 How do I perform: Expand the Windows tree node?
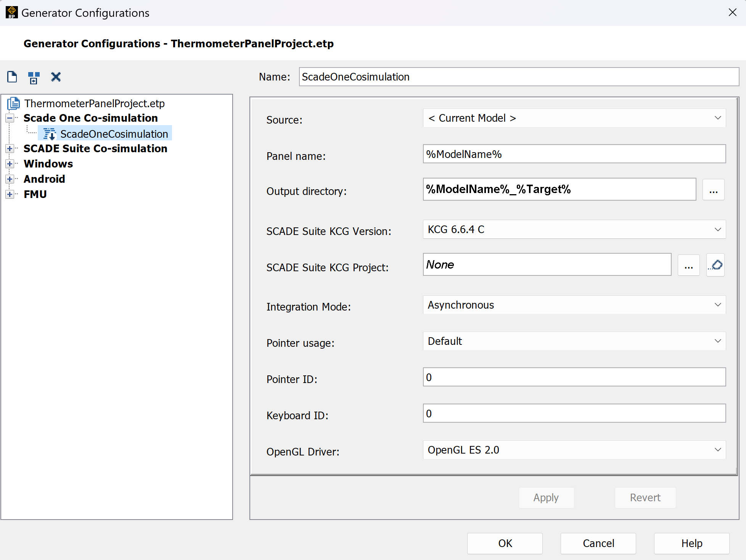click(x=10, y=164)
